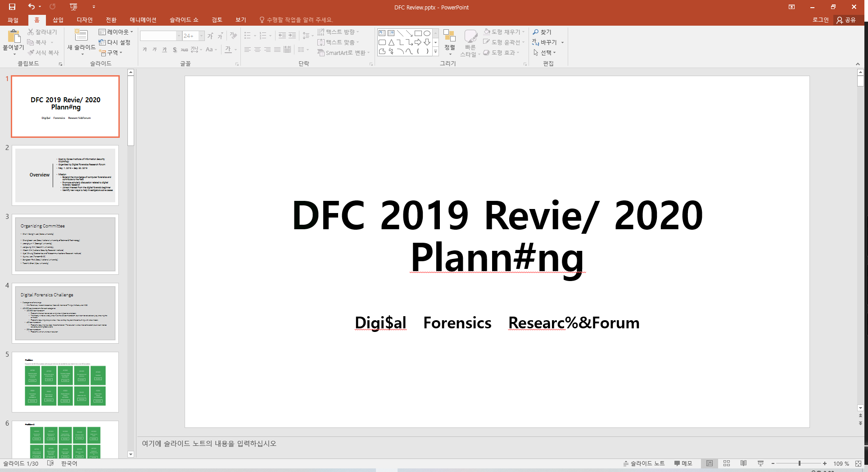The image size is (868, 472).
Task: Click the Tell me (수행할 작업) search box
Action: [296, 20]
